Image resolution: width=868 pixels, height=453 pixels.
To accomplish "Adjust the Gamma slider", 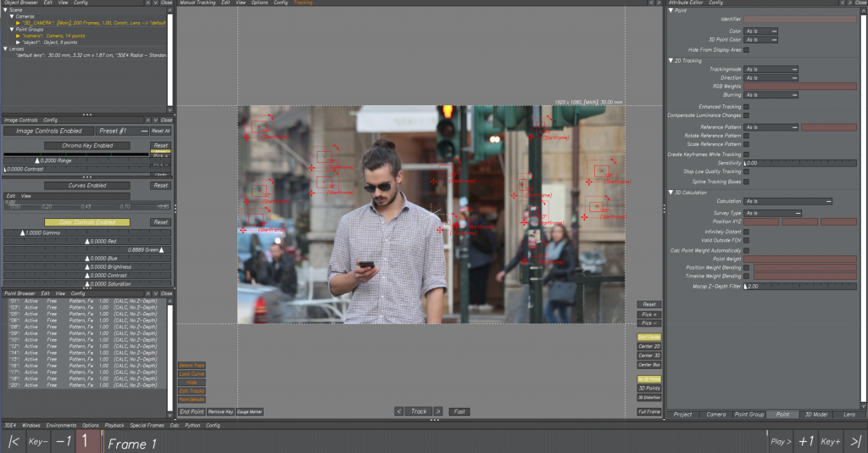I will (23, 232).
